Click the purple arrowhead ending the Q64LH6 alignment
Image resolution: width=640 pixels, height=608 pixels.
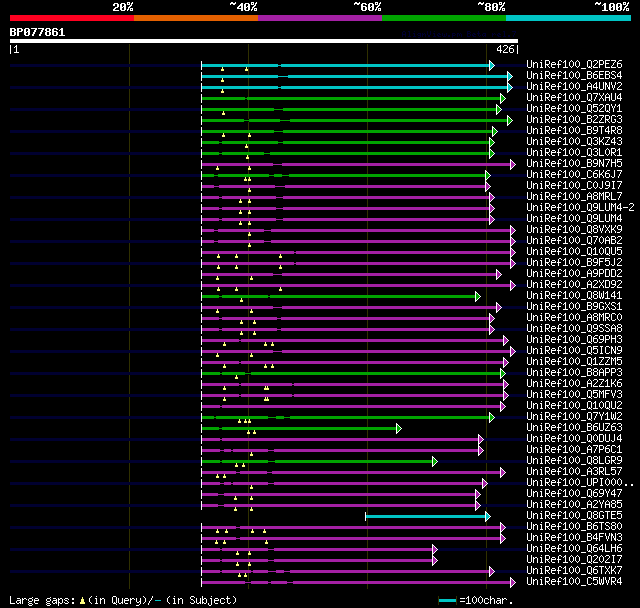pyautogui.click(x=435, y=550)
